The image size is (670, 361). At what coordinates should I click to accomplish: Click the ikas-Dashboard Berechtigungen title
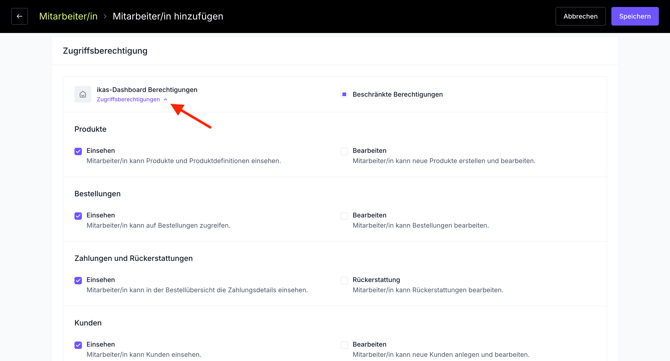(147, 90)
